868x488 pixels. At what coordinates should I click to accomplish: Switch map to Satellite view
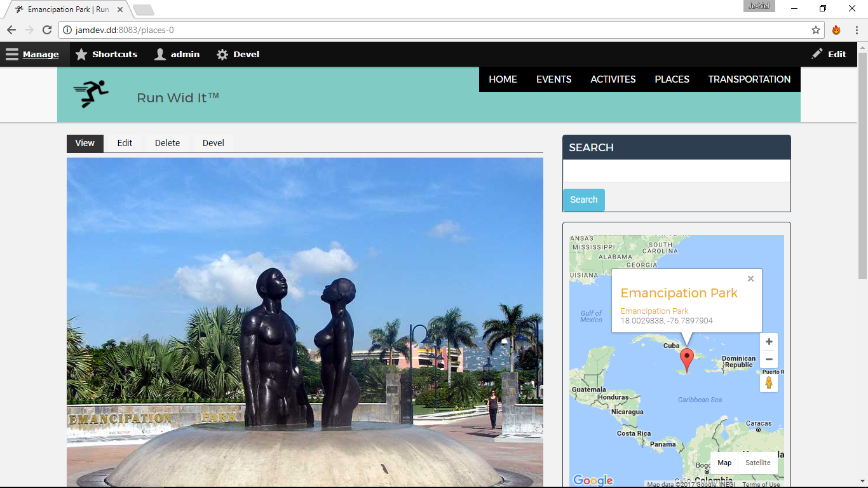click(758, 463)
